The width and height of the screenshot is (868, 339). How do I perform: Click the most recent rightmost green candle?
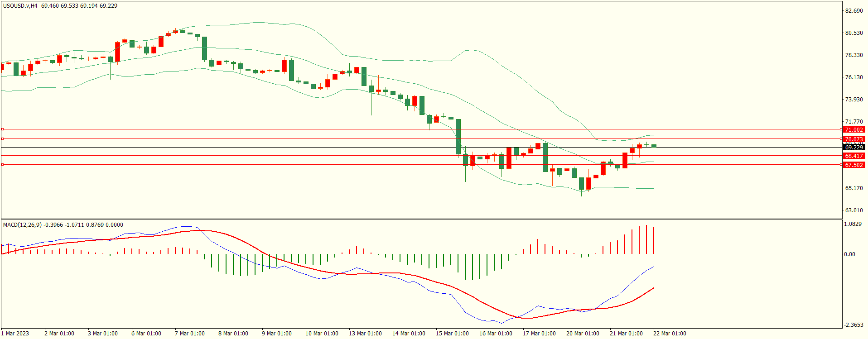click(x=654, y=146)
